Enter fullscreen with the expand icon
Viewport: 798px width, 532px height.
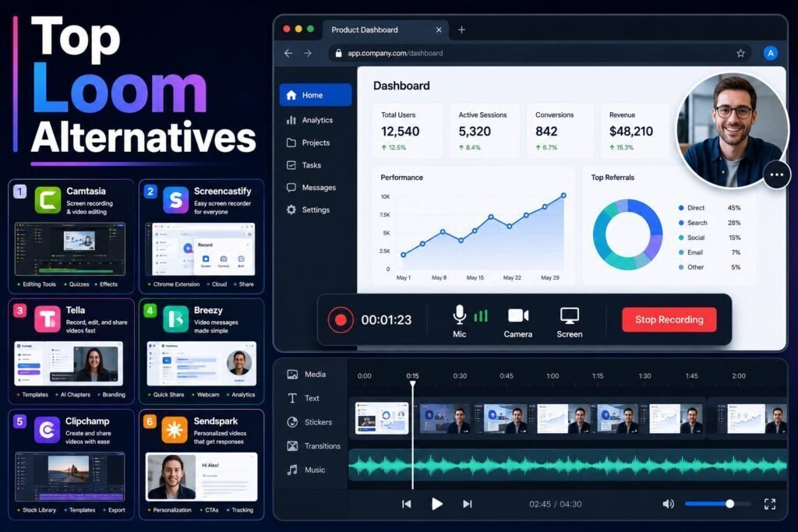(x=770, y=504)
